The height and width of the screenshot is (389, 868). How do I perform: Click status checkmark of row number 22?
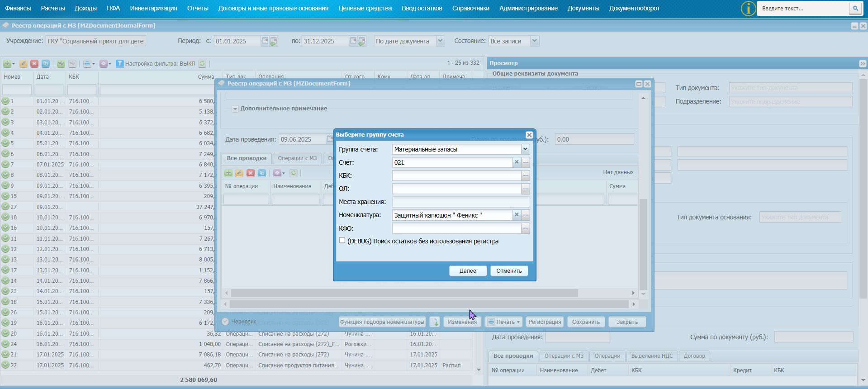5,365
